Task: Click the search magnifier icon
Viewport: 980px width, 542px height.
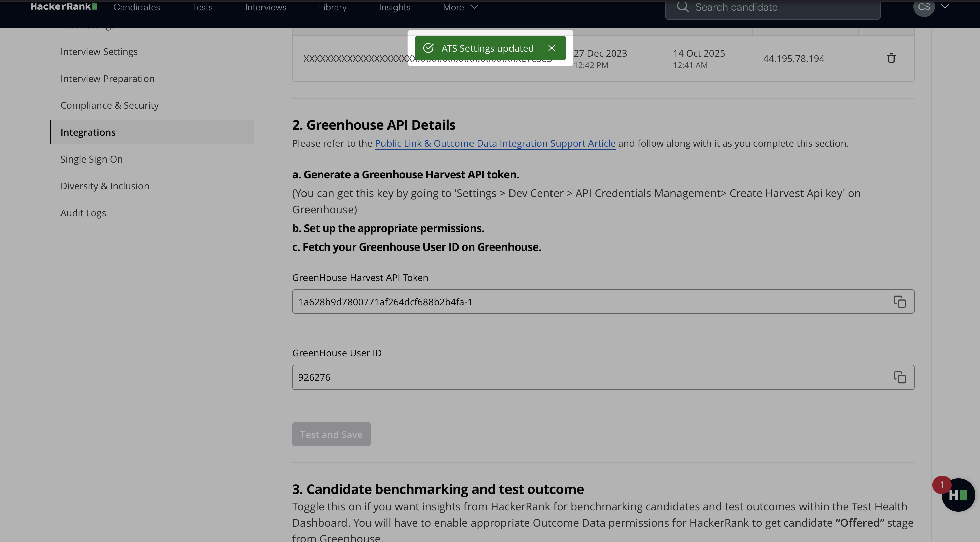Action: point(683,7)
